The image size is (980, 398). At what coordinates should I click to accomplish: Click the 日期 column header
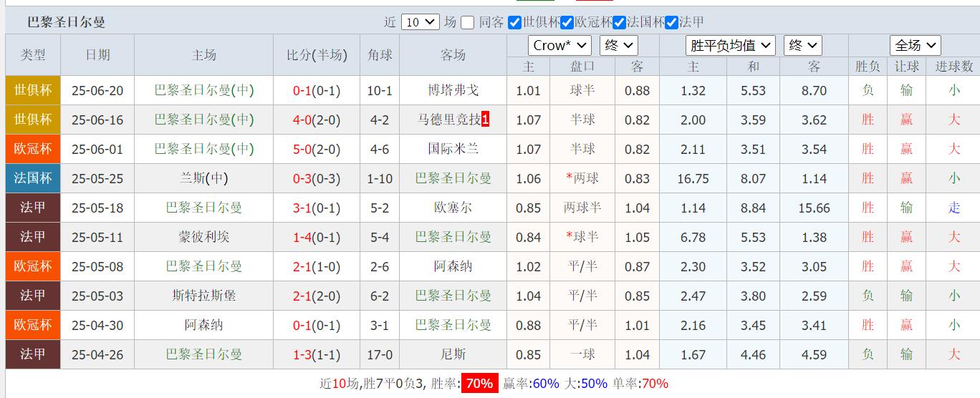tap(97, 55)
